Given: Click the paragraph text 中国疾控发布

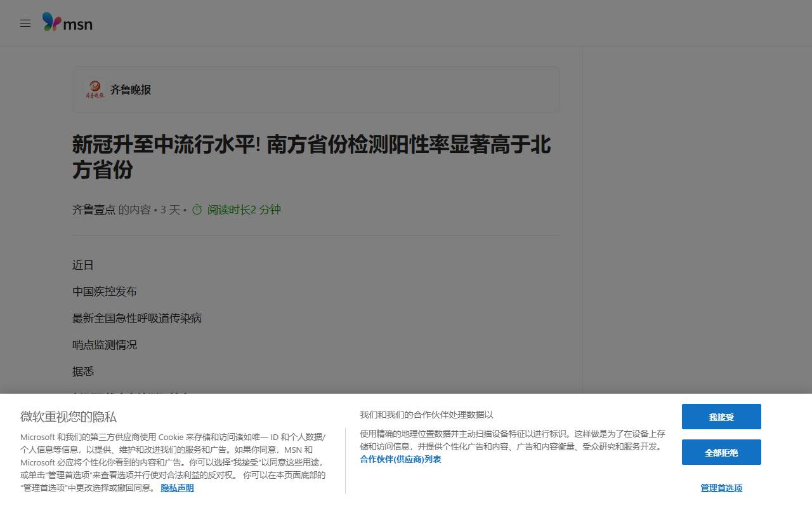Looking at the screenshot, I should [105, 291].
